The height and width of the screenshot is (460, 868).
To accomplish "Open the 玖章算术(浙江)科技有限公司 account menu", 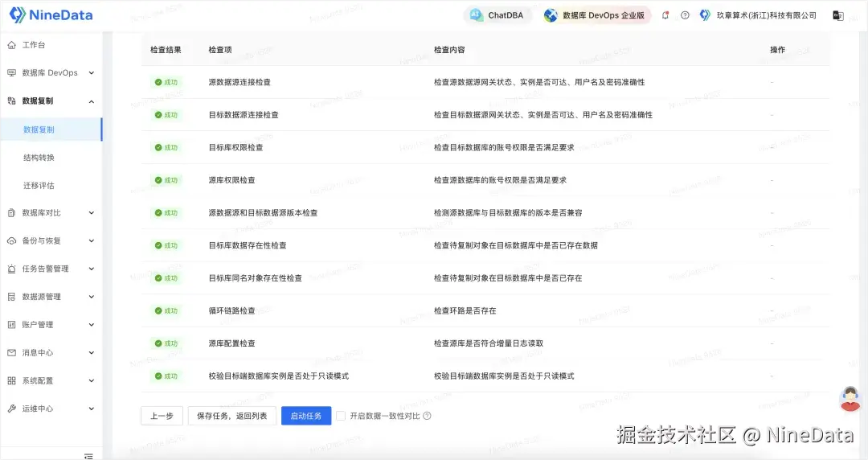I will (x=758, y=15).
